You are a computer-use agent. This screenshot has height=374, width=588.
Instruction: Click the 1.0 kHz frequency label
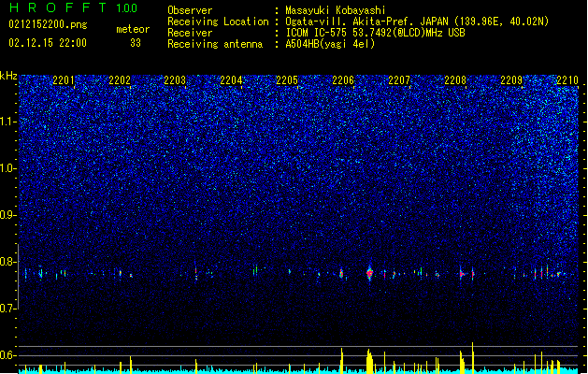tap(8, 168)
